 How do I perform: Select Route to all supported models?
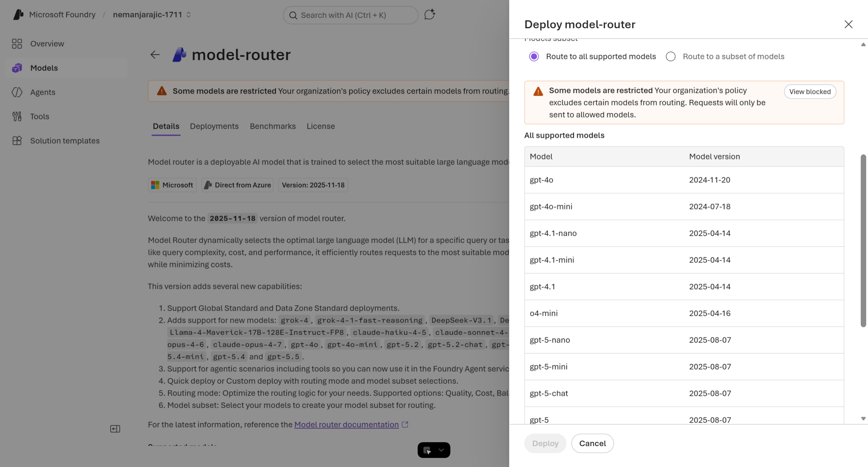pos(534,56)
